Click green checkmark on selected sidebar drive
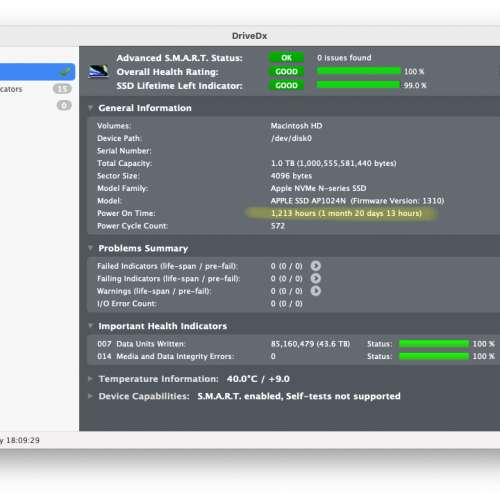Screen dimensions: 500x500 [x=65, y=72]
